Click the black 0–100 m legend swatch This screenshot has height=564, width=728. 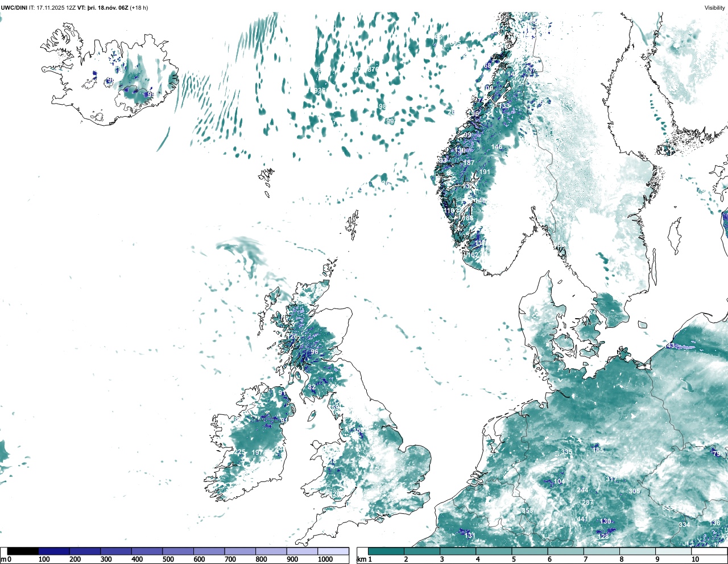tap(23, 551)
